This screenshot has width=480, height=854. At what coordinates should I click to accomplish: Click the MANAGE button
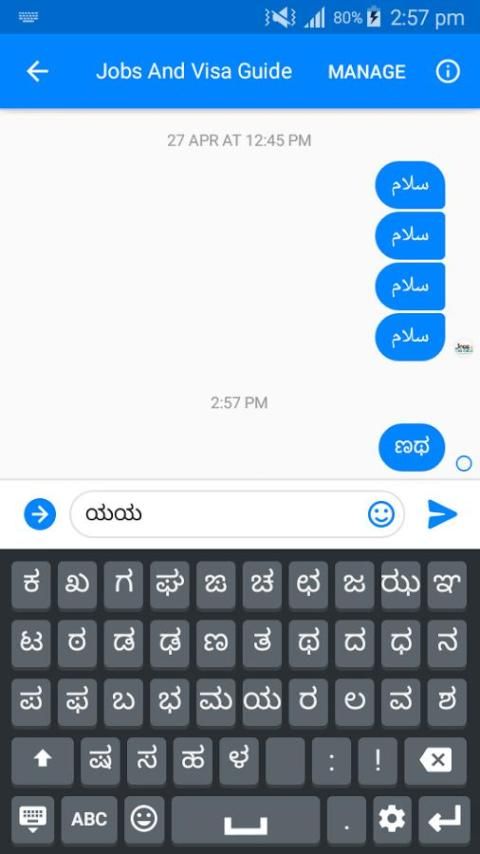pyautogui.click(x=367, y=72)
